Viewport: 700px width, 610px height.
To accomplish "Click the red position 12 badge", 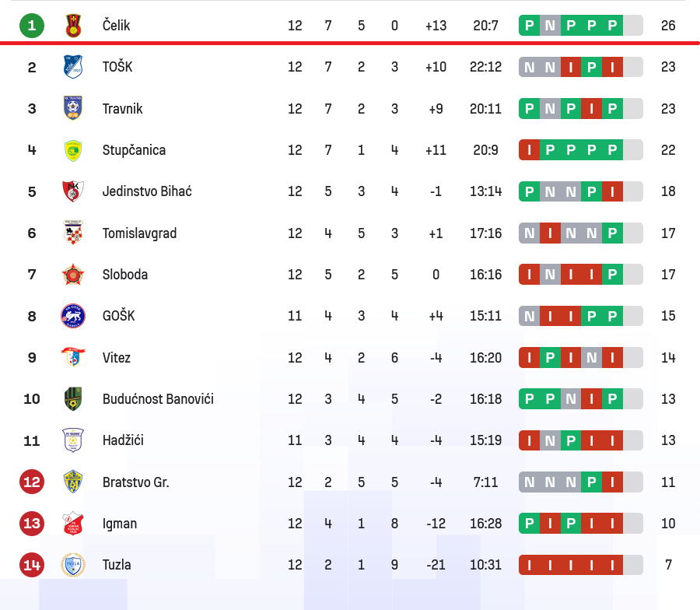I will (x=32, y=482).
